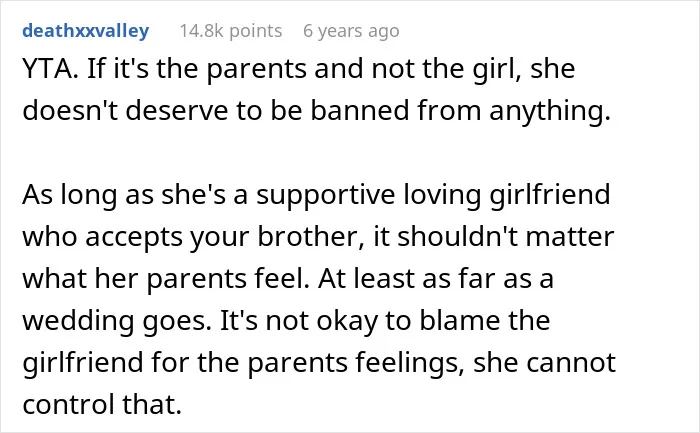The image size is (700, 433).
Task: Click the word anything ending first paragraph
Action: (550, 112)
